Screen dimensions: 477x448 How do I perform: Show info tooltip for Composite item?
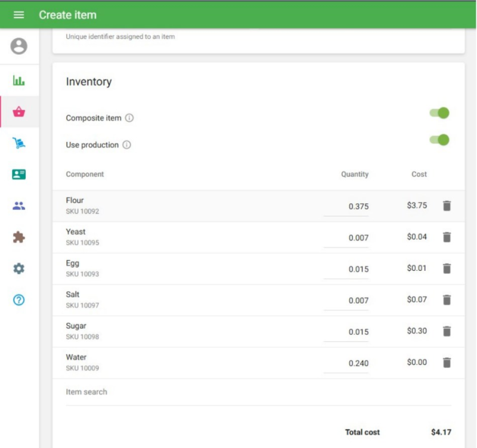pos(129,118)
